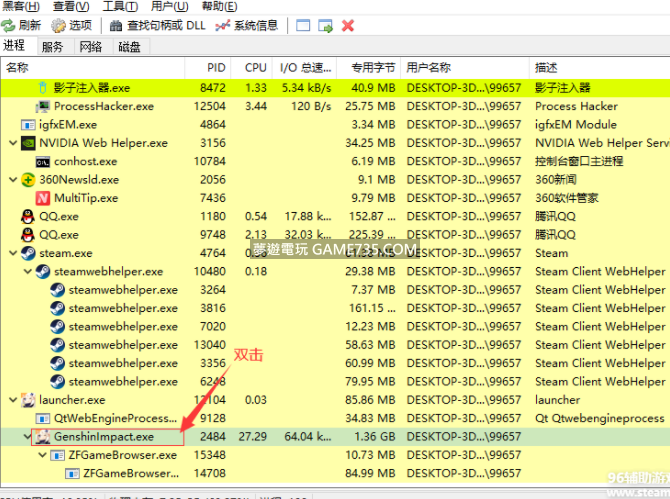Screen dimensions: 670x499
Task: Select the QtWebEngineProcess icon
Action: pos(42,418)
